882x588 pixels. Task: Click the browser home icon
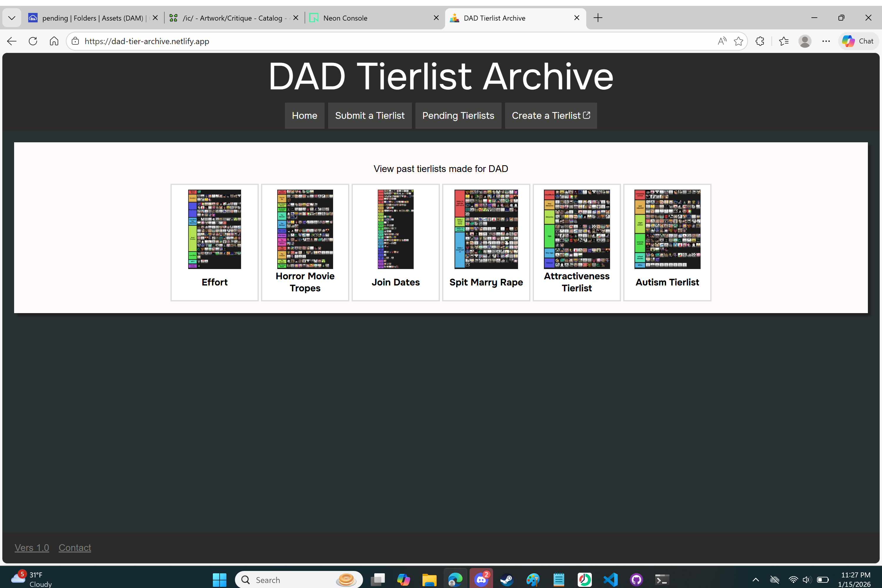[x=54, y=41]
